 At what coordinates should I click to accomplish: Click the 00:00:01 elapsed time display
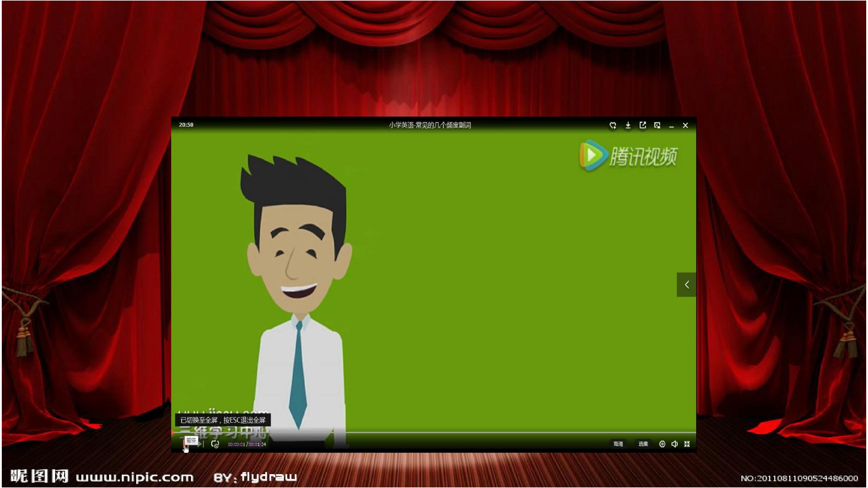click(x=237, y=444)
